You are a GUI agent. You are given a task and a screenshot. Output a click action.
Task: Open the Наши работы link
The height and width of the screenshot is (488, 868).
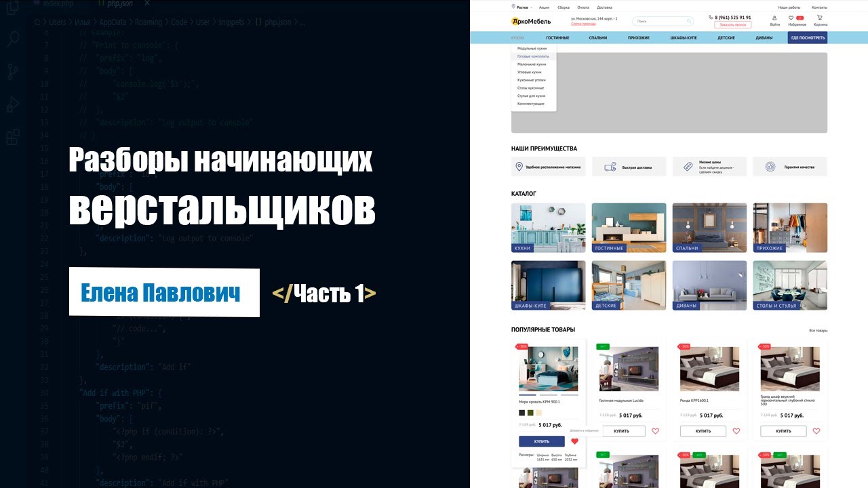tap(789, 7)
